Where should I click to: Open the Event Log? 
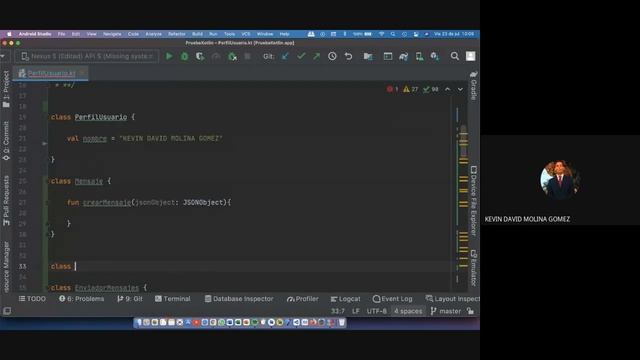click(392, 299)
